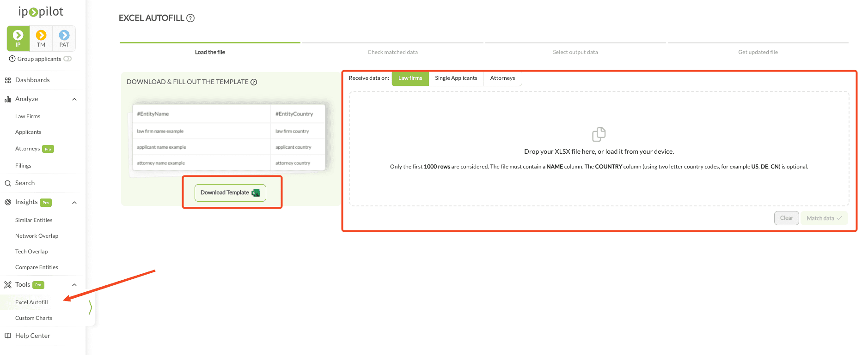The height and width of the screenshot is (355, 868).
Task: Collapse the Analyze menu section
Action: coord(74,99)
